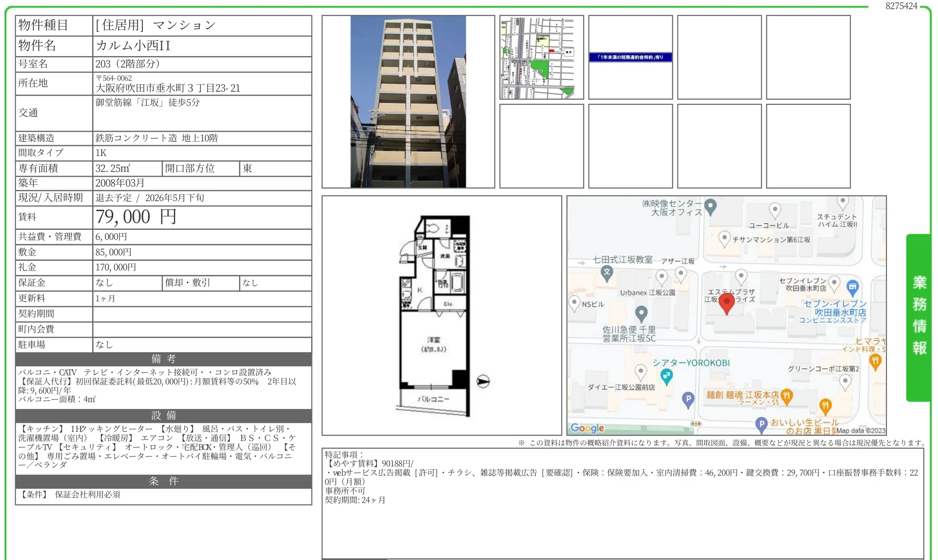938x560 pixels.
Task: Click the 映像センター office pin
Action: point(710,206)
